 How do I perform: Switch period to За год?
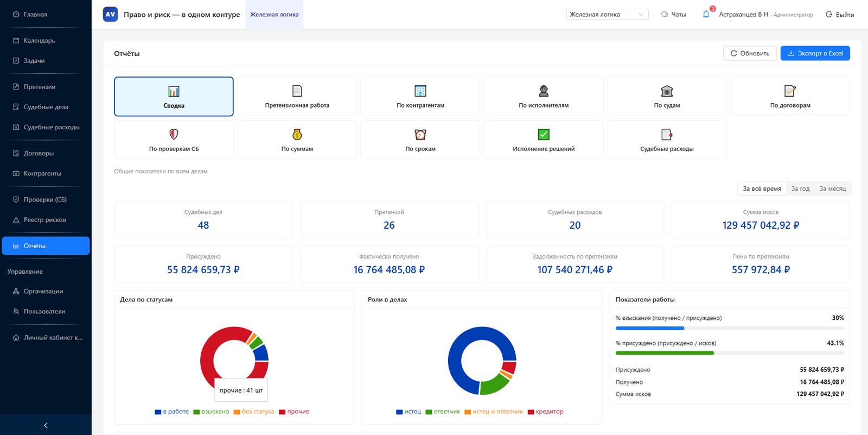[800, 188]
